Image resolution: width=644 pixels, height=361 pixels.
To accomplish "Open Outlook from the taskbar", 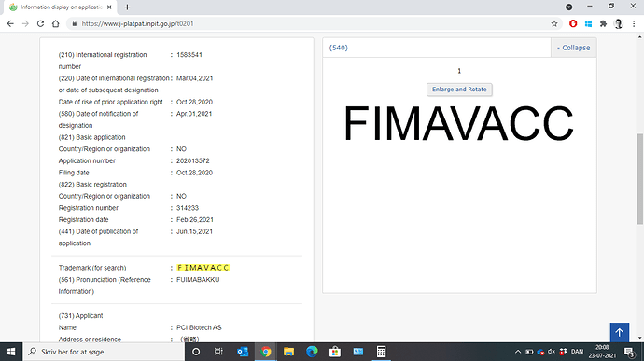I will click(x=243, y=352).
